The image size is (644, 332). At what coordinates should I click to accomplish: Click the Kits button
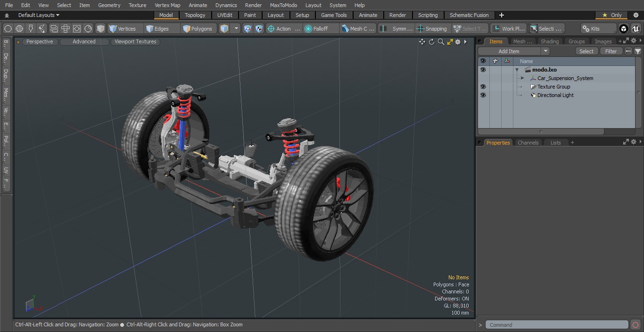click(598, 29)
